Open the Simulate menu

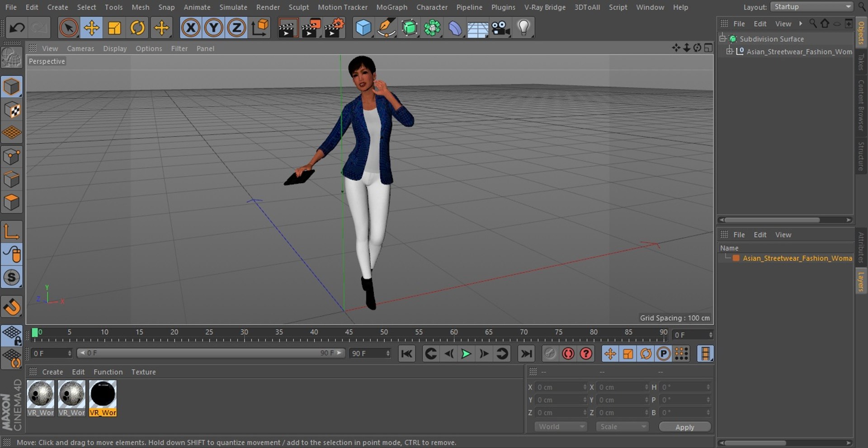click(233, 7)
